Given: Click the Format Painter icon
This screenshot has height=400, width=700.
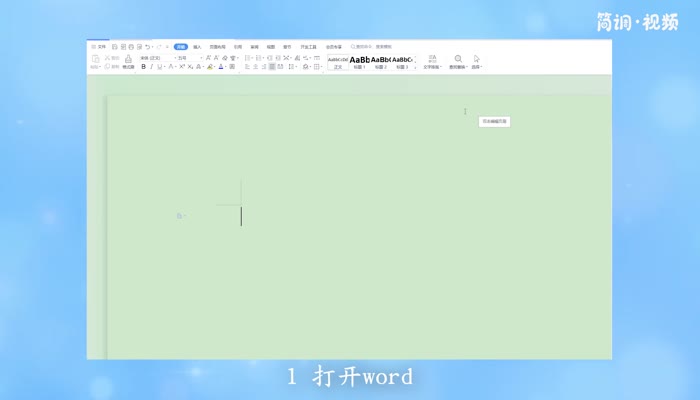Looking at the screenshot, I should click(x=128, y=62).
